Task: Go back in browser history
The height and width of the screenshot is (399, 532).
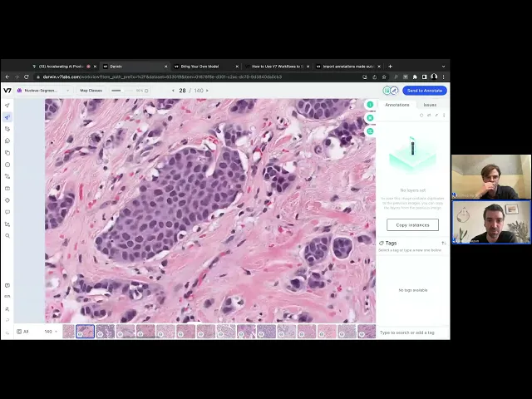Action: point(7,77)
